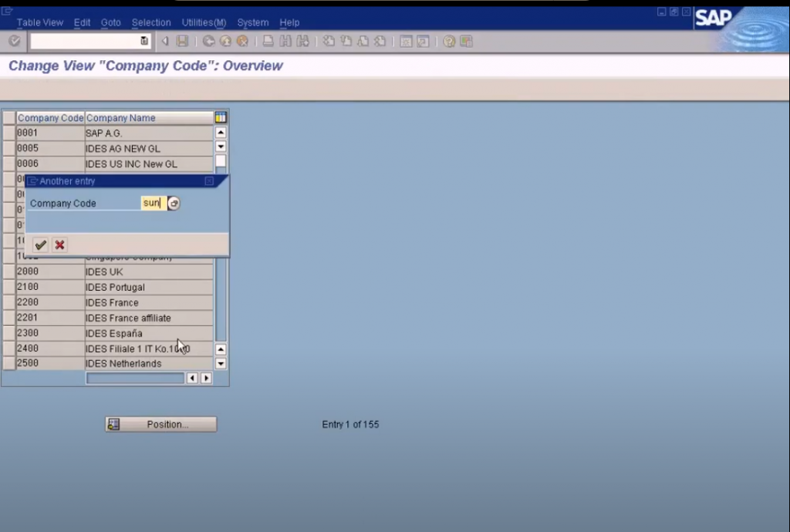
Task: Click the yellow Exit icon in the toolbar
Action: 225,42
